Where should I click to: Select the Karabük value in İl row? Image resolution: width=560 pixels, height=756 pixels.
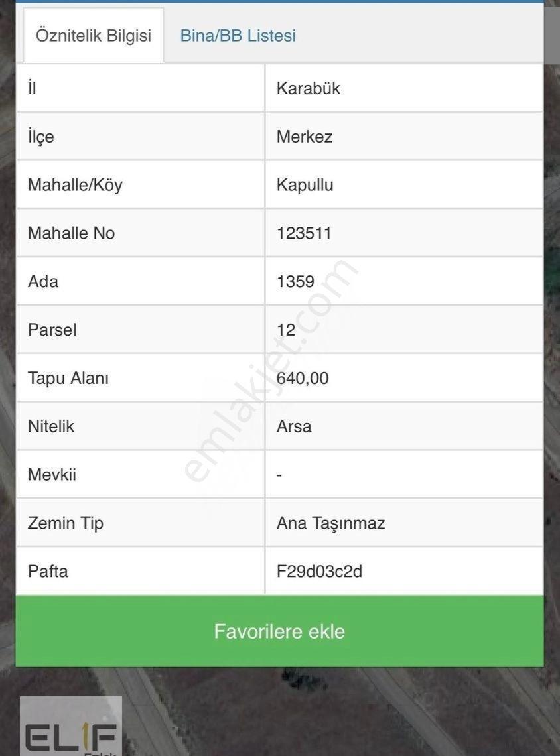309,88
